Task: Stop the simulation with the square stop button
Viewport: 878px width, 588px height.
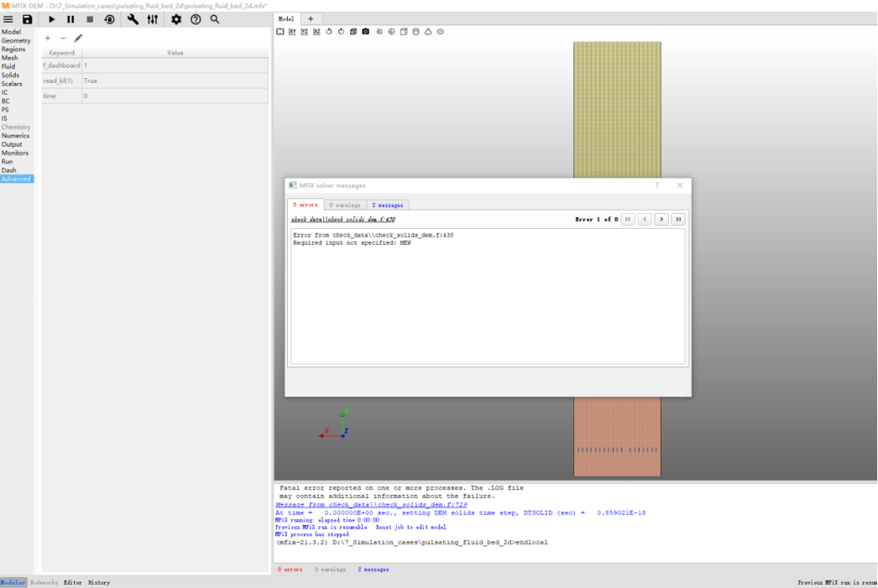Action: coord(90,19)
